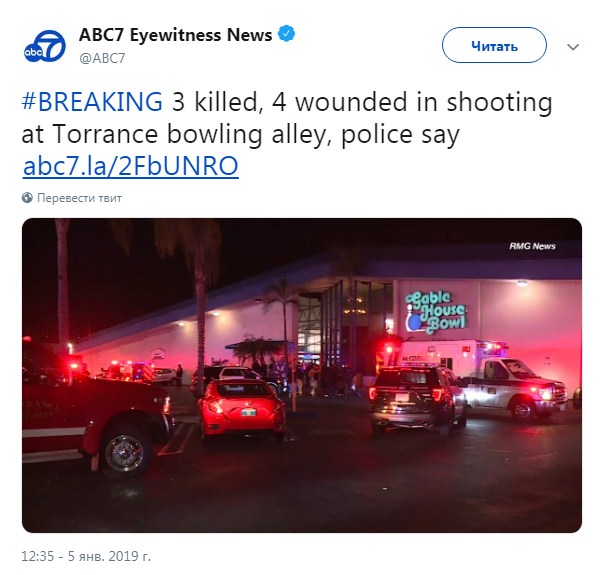
Task: Open the timestamp 12:35 - 5 янв. 2019 г.
Action: tap(86, 556)
